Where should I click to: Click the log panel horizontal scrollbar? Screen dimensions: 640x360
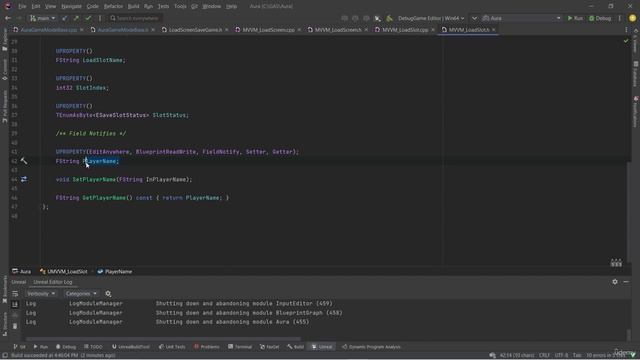(x=163, y=339)
